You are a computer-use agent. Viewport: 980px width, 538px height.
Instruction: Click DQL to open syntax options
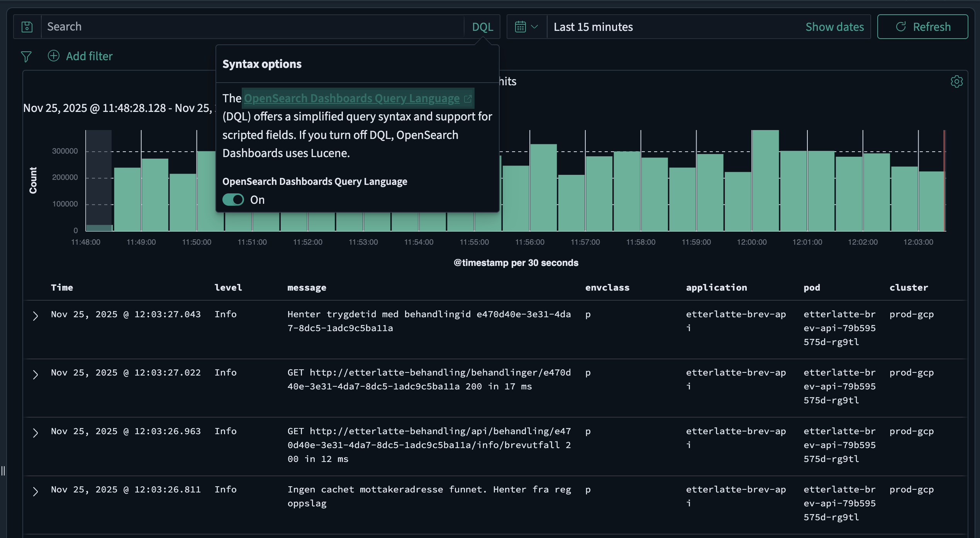coord(482,26)
